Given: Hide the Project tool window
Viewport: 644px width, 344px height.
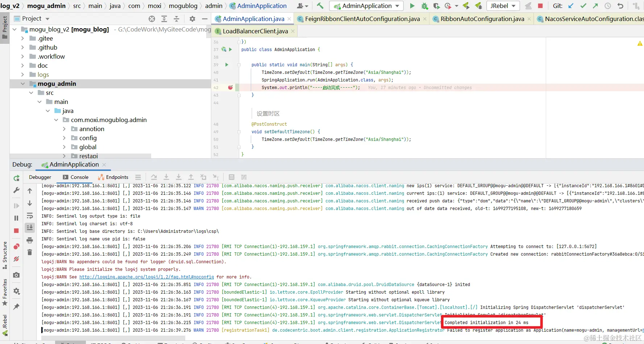Looking at the screenshot, I should [x=205, y=19].
